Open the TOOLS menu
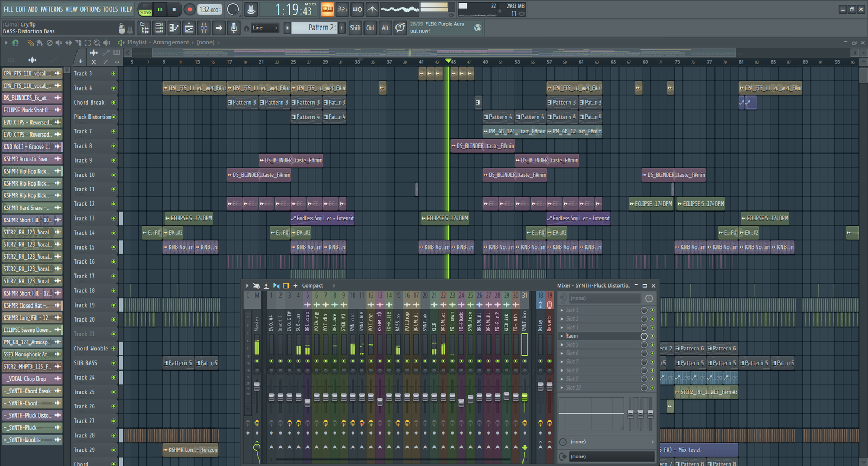 [110, 9]
